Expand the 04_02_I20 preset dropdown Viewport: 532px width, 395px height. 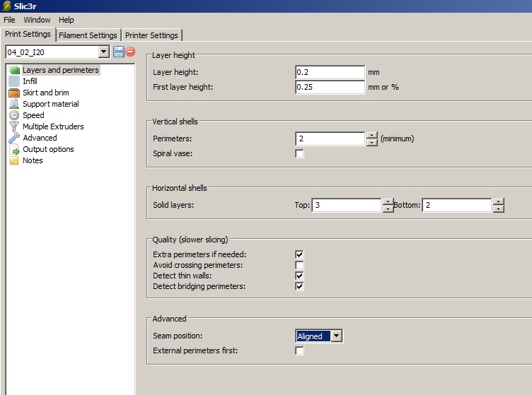[103, 52]
